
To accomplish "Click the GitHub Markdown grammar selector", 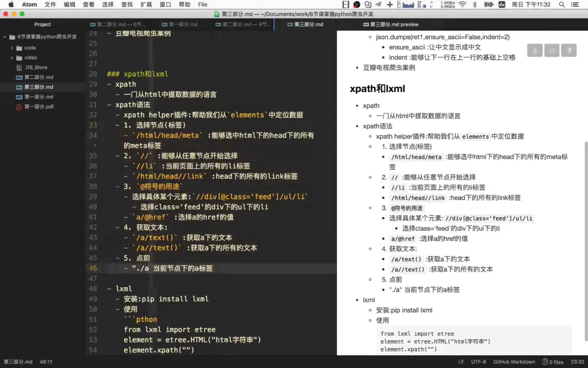I will point(514,362).
